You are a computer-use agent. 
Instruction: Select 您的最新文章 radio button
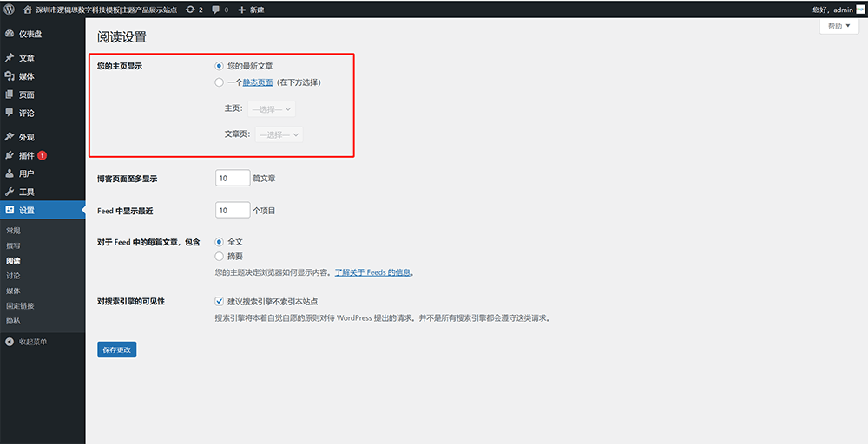(220, 66)
